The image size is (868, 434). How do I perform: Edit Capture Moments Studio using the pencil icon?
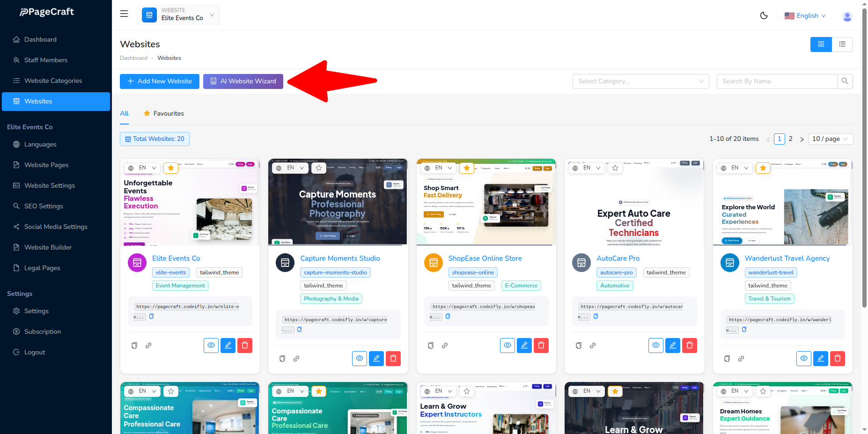(376, 358)
